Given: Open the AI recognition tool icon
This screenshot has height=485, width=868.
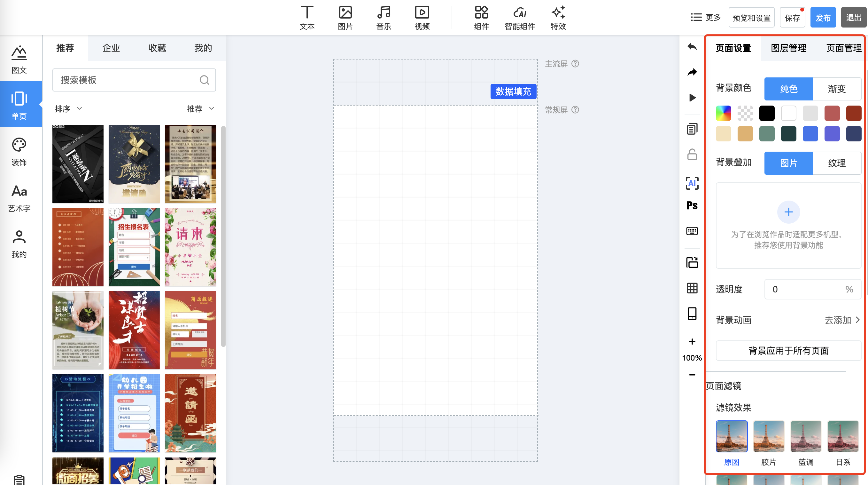Looking at the screenshot, I should (x=692, y=183).
